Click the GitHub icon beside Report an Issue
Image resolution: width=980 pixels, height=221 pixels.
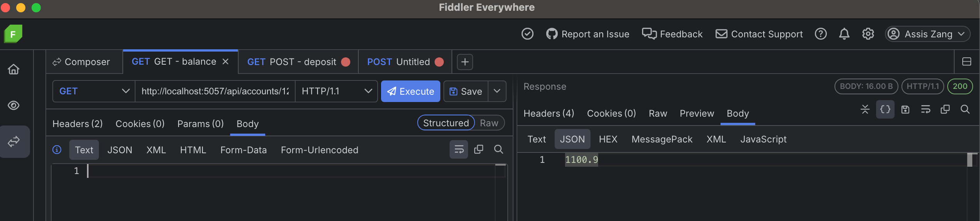[552, 34]
